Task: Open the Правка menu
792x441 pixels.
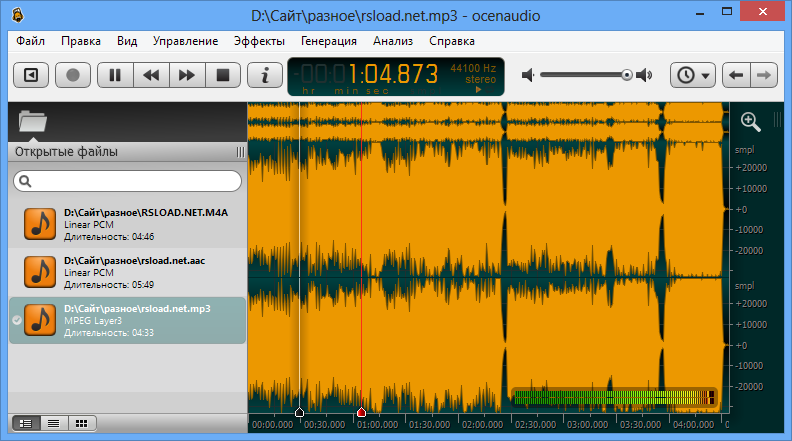Action: pyautogui.click(x=81, y=41)
